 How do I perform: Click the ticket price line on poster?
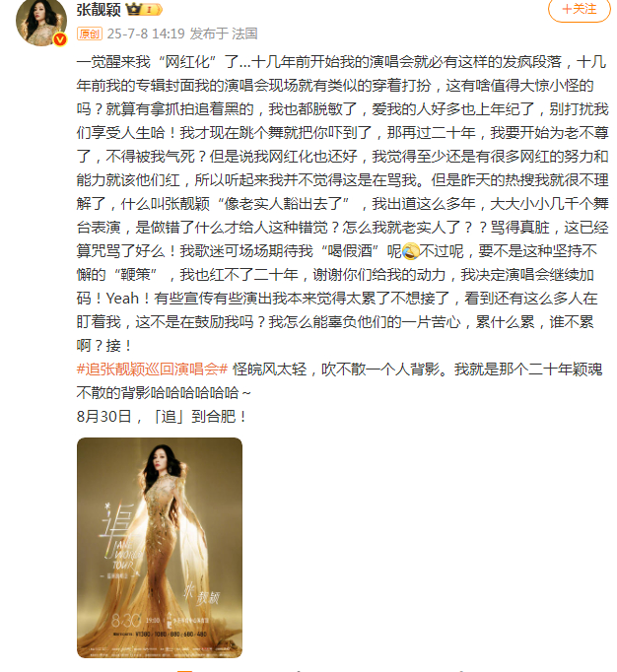pos(160,634)
